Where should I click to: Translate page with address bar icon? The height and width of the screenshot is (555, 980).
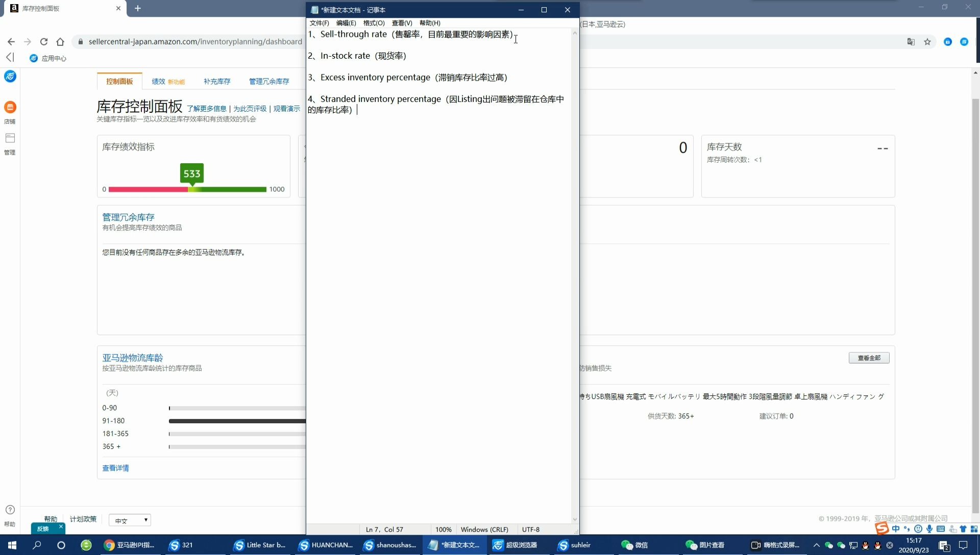pyautogui.click(x=911, y=42)
